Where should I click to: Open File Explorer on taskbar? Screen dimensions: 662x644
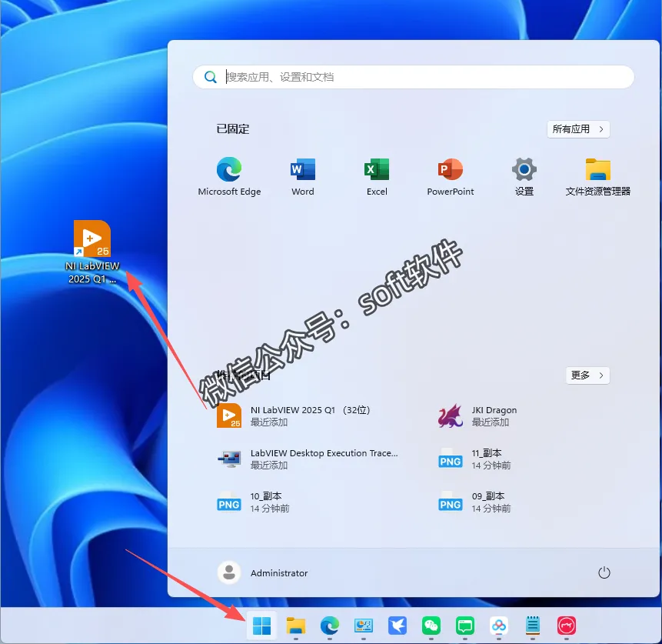pyautogui.click(x=296, y=626)
